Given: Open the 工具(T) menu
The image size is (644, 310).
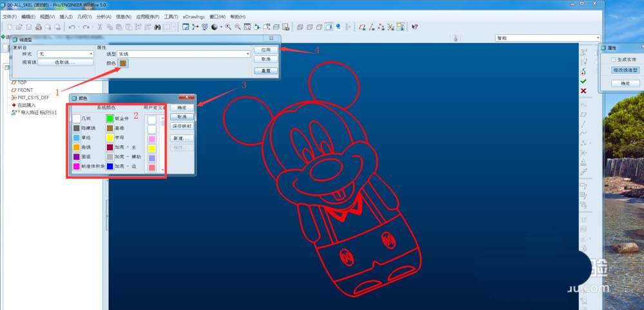Looking at the screenshot, I should 171,17.
